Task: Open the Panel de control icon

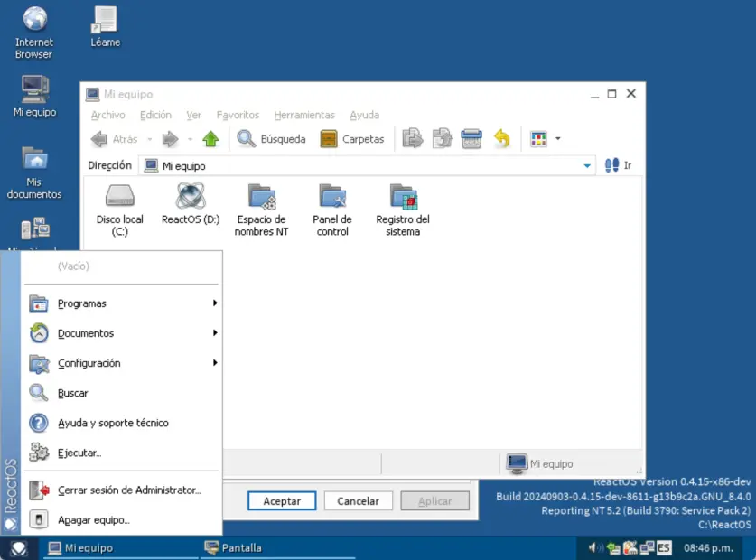Action: [332, 210]
